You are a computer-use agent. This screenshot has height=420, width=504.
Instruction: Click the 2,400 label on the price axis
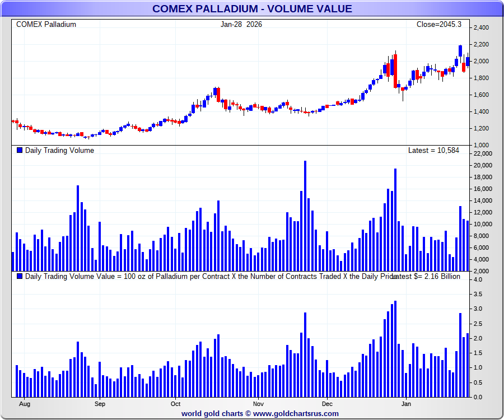point(482,27)
